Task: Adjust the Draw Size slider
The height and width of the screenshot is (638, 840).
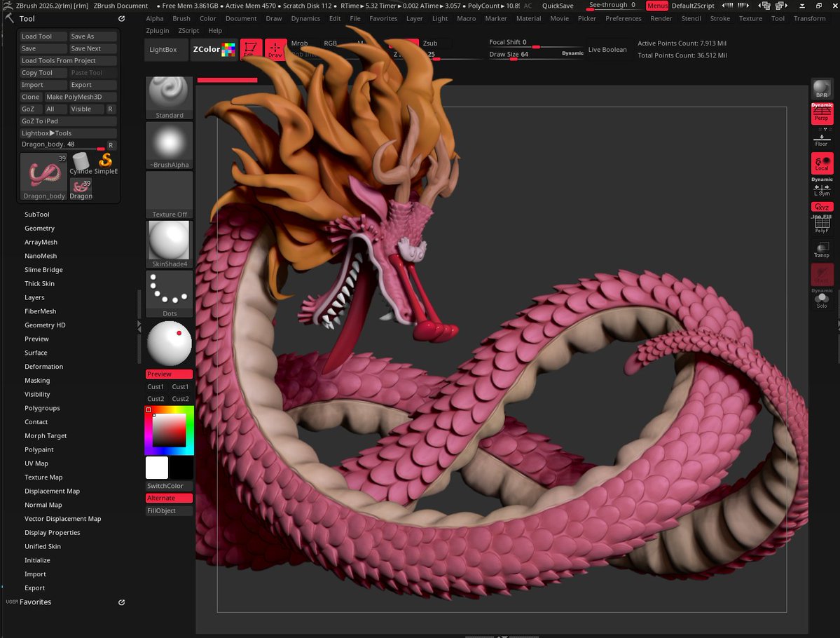Action: (535, 55)
